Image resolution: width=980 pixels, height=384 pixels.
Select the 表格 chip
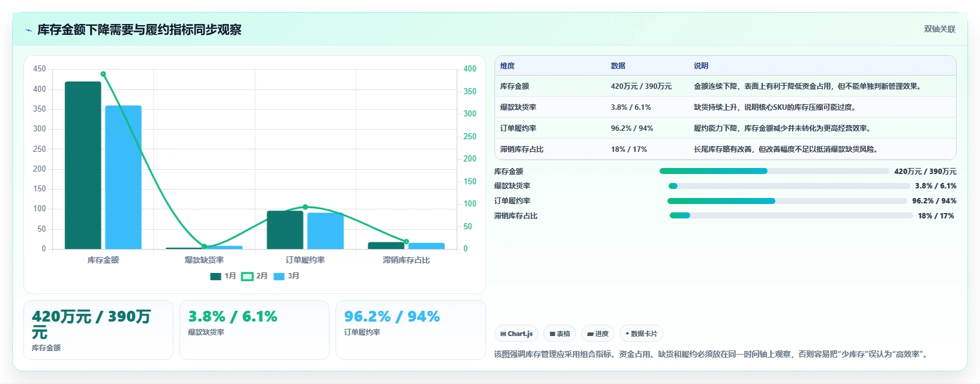pos(560,334)
